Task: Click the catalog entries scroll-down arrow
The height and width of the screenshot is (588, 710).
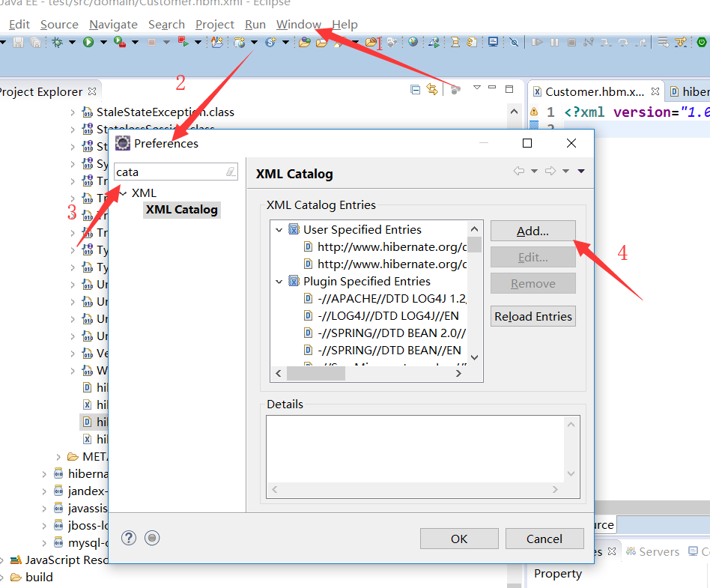Action: (475, 357)
